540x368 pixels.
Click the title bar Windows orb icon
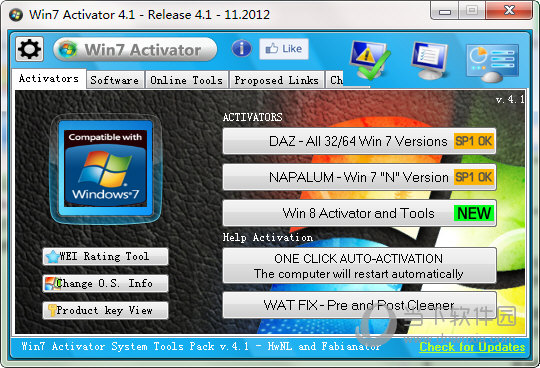coord(16,15)
